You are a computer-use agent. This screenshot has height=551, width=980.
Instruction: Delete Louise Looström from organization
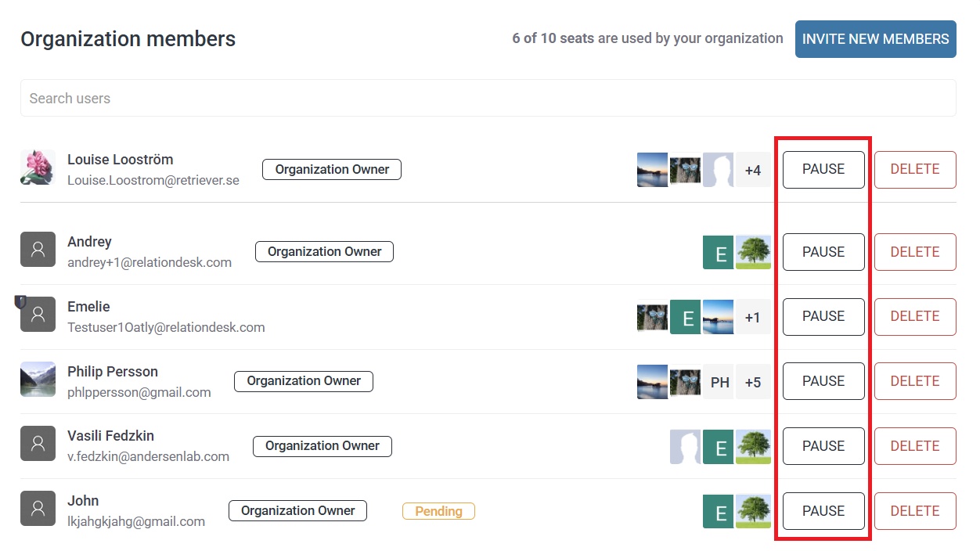tap(914, 170)
